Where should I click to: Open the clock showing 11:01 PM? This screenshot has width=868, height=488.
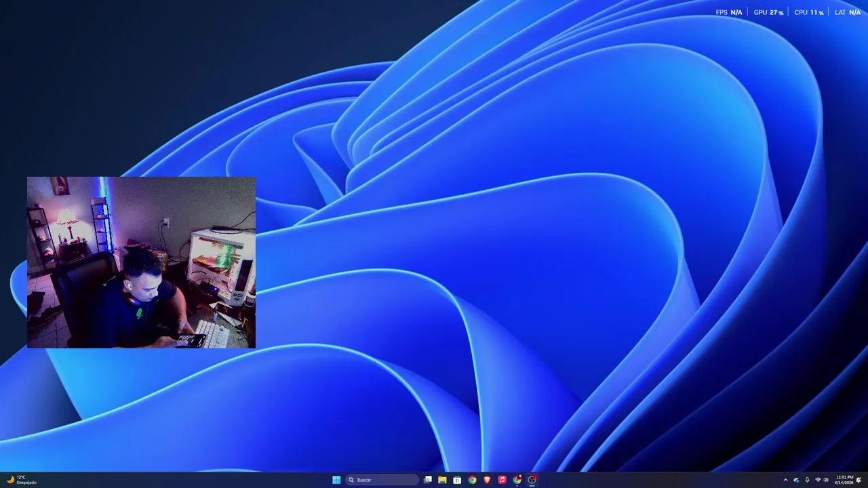(844, 480)
